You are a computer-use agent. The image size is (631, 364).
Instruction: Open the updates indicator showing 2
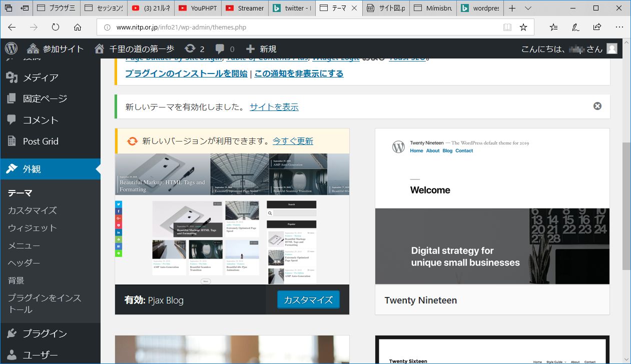[195, 48]
